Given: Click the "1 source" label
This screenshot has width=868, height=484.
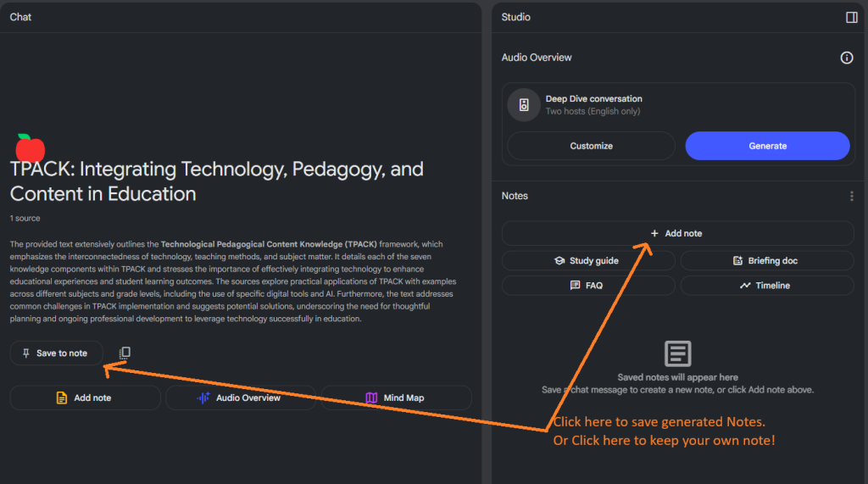Looking at the screenshot, I should point(25,219).
